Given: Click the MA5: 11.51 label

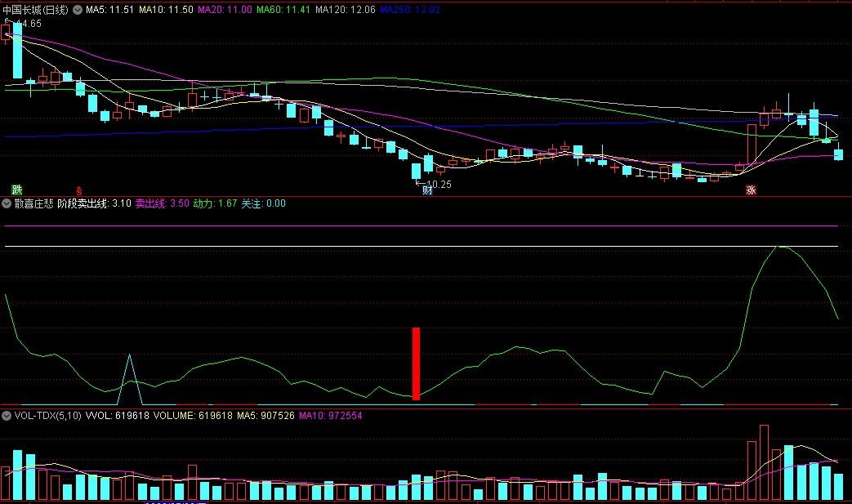Looking at the screenshot, I should 109,10.
